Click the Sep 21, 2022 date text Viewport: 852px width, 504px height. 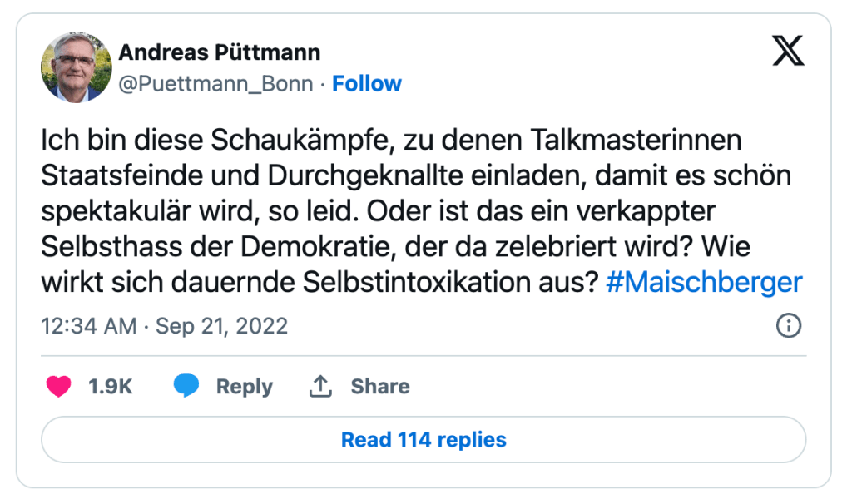coord(221,326)
